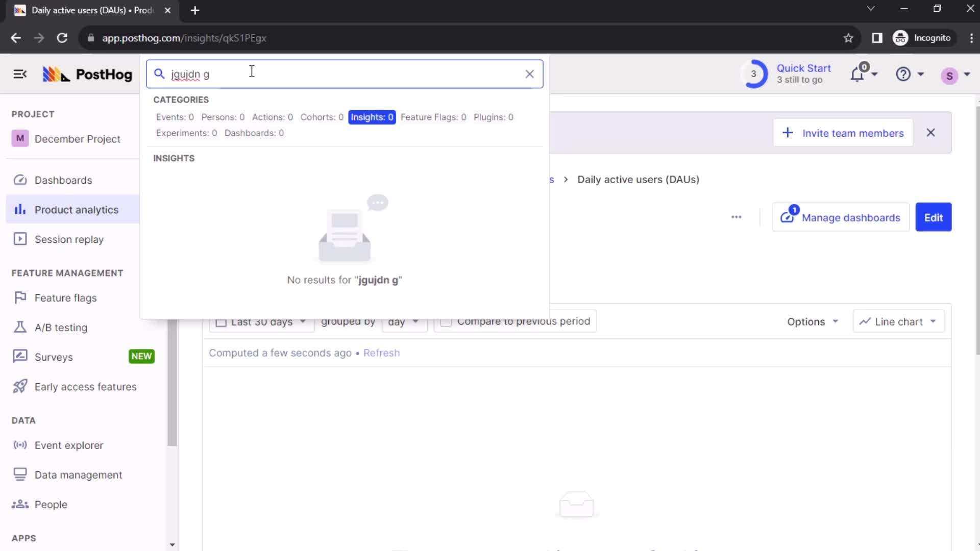Toggle Compare to previous period checkbox
The height and width of the screenshot is (551, 980).
pos(445,321)
